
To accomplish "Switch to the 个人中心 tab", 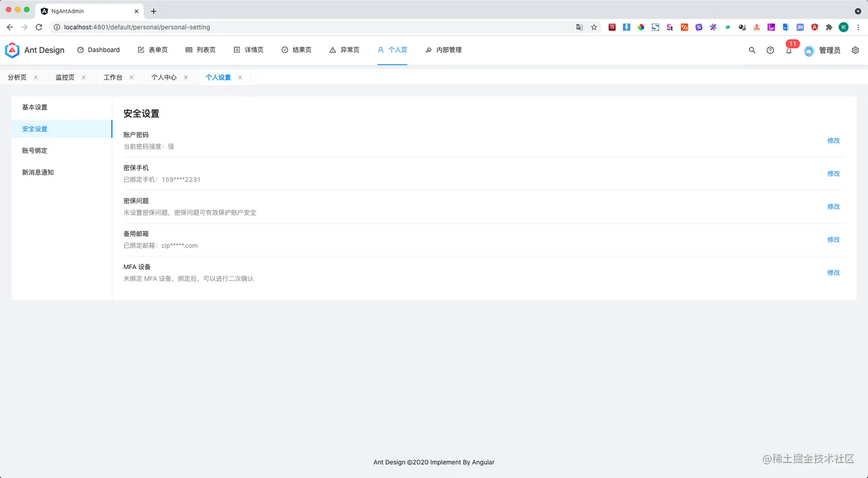I will (164, 78).
